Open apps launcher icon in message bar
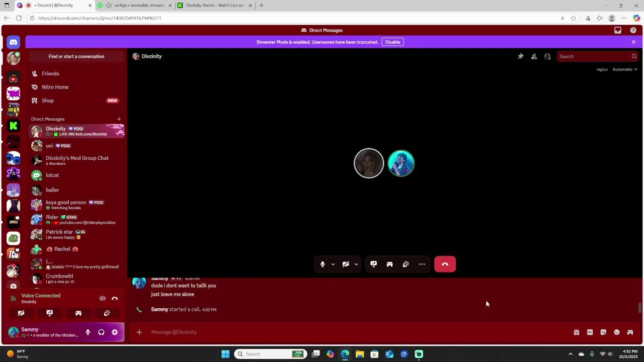644x362 pixels. (x=630, y=332)
